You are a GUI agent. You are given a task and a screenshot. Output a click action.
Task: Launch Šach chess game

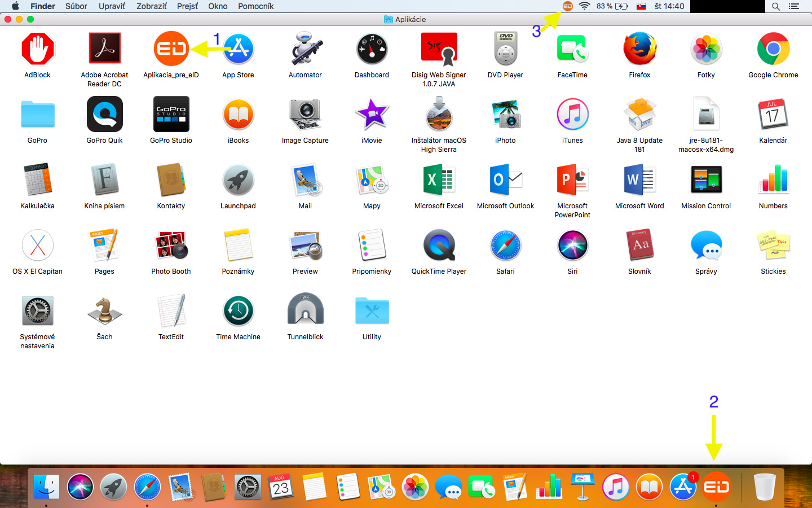point(104,311)
